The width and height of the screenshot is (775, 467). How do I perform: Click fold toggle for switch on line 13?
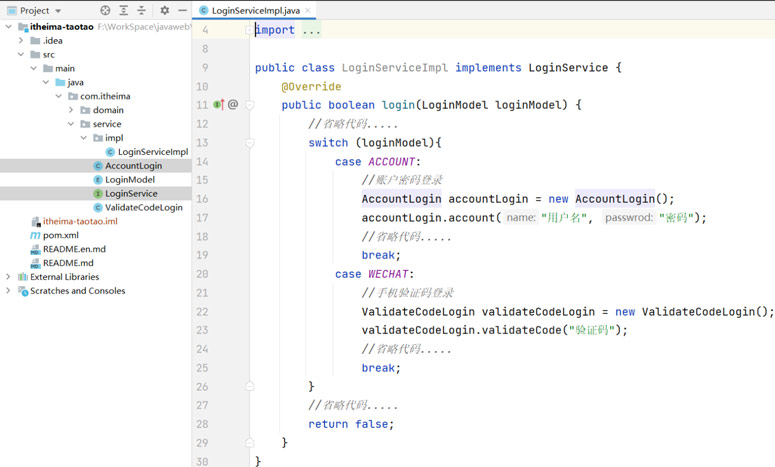250,143
